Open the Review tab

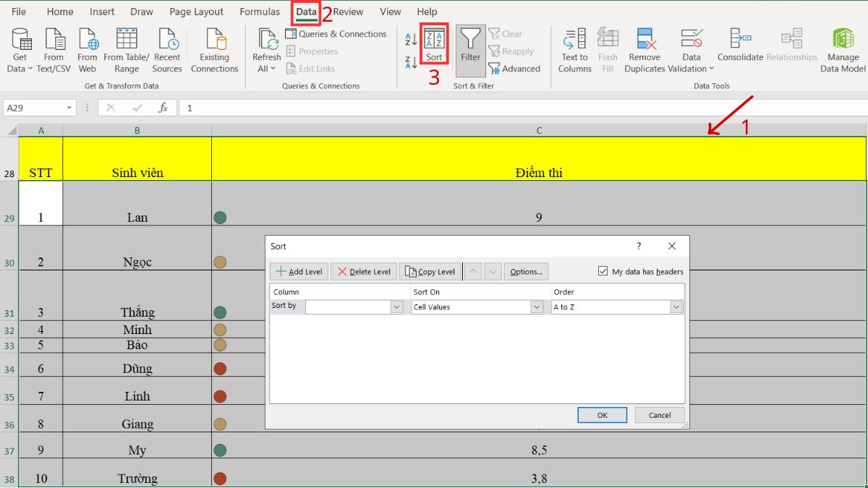[348, 12]
